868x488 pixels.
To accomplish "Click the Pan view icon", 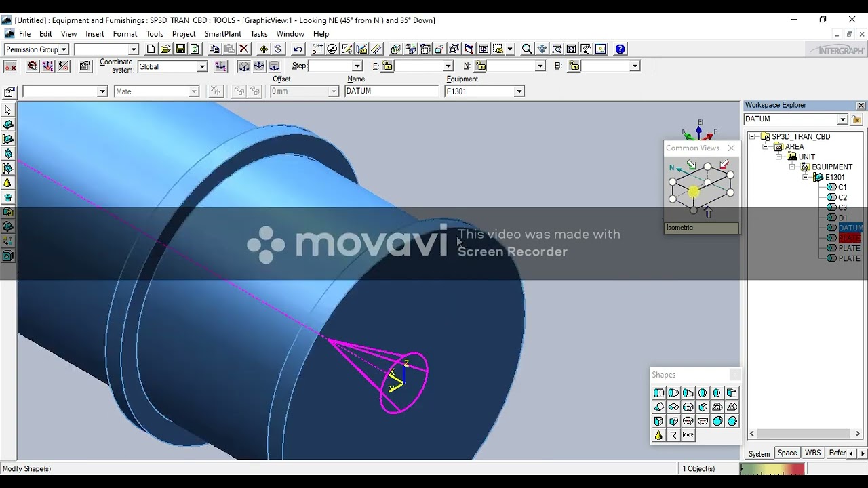I will 542,49.
